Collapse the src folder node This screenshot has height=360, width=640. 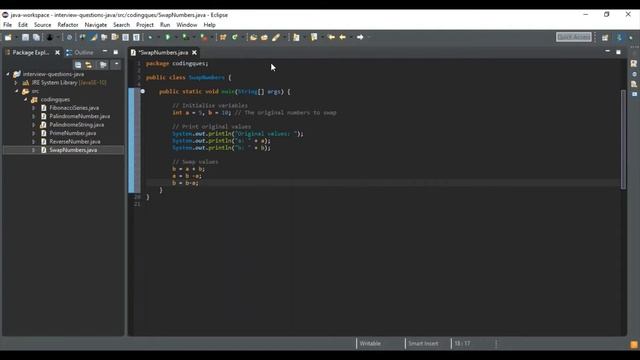pos(16,91)
